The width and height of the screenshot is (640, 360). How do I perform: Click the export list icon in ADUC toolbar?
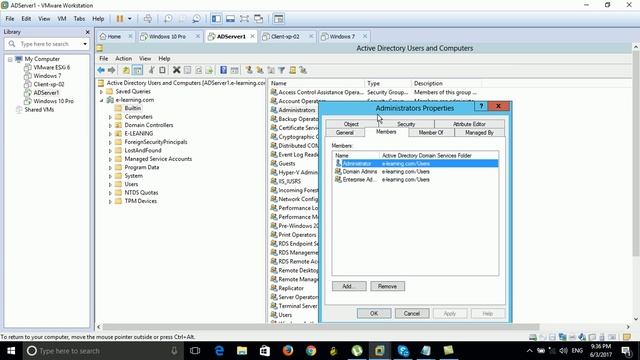click(x=209, y=70)
